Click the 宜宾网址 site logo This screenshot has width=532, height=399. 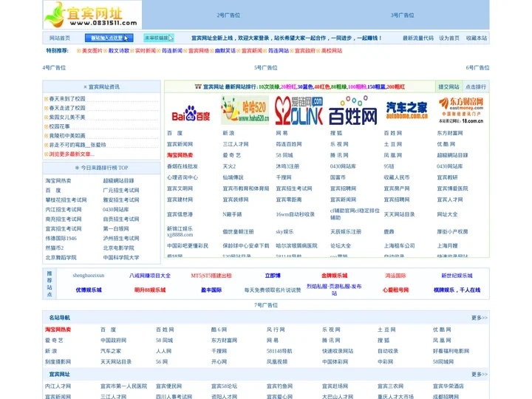(92, 15)
